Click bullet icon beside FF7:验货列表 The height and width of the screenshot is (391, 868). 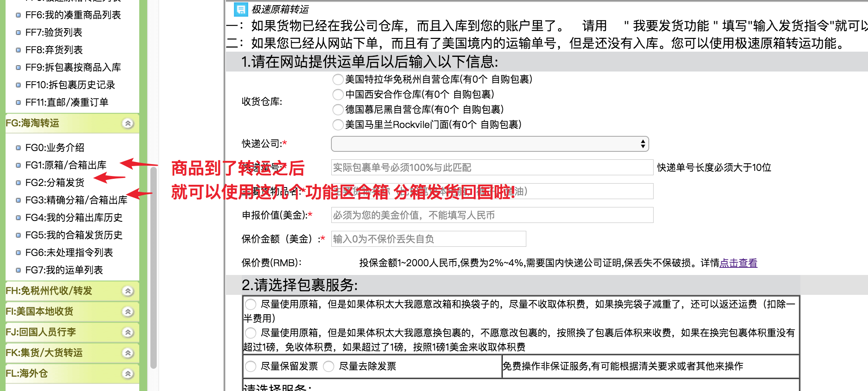[18, 33]
